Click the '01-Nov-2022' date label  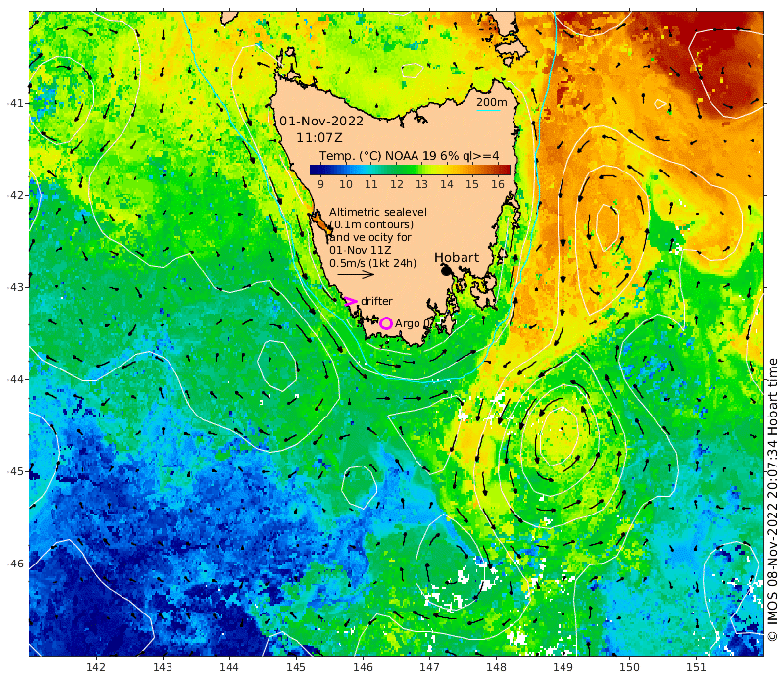click(321, 121)
